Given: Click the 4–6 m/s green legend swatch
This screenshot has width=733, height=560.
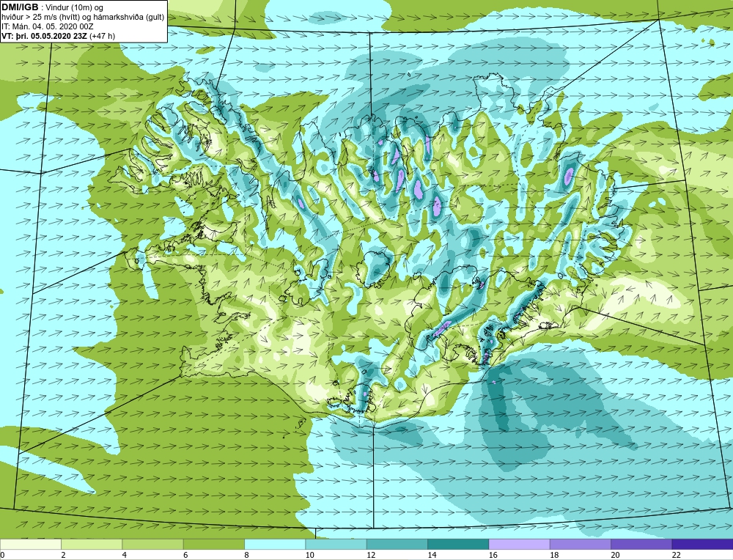Looking at the screenshot, I should [x=153, y=544].
